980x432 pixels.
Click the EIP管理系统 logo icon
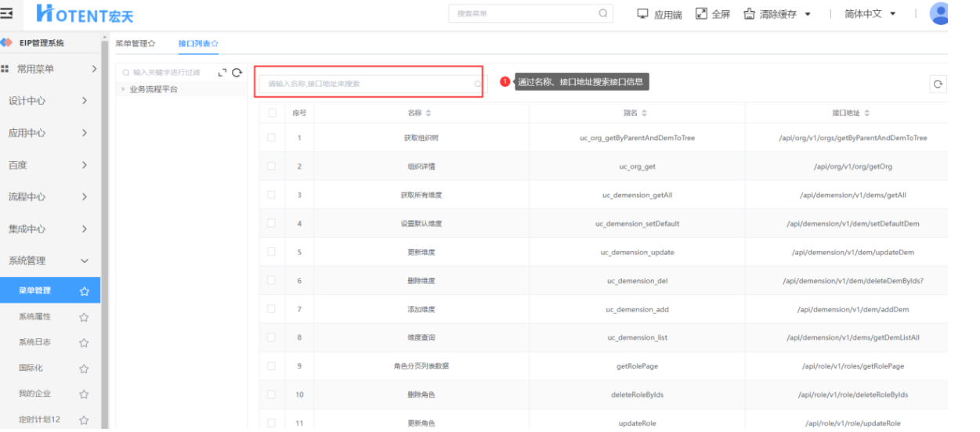click(6, 43)
